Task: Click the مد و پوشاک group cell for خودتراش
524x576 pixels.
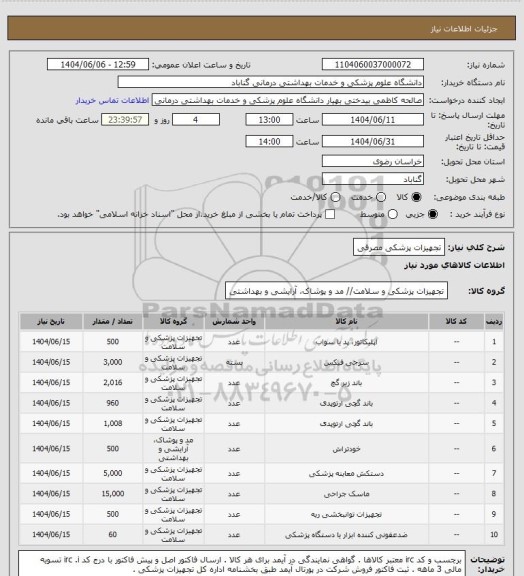Action: tap(173, 449)
